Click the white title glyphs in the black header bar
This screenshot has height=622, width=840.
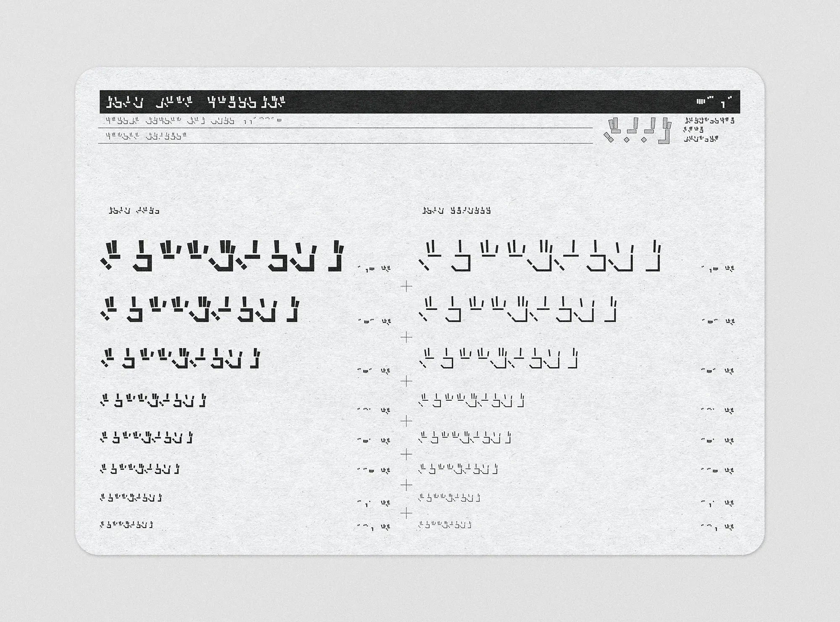(x=195, y=102)
